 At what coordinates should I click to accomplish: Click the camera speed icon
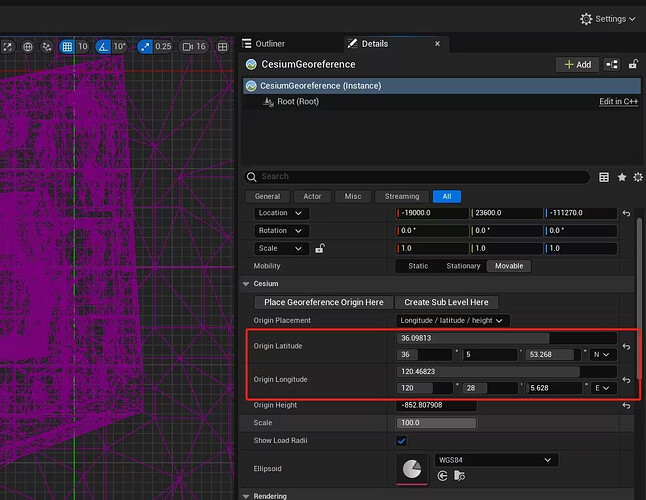[x=186, y=46]
